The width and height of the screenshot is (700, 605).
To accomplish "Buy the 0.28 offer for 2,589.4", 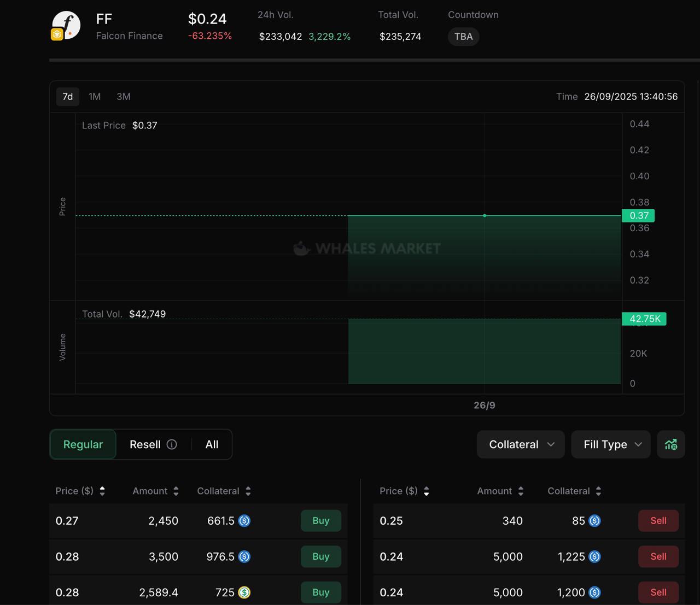I will pyautogui.click(x=321, y=592).
